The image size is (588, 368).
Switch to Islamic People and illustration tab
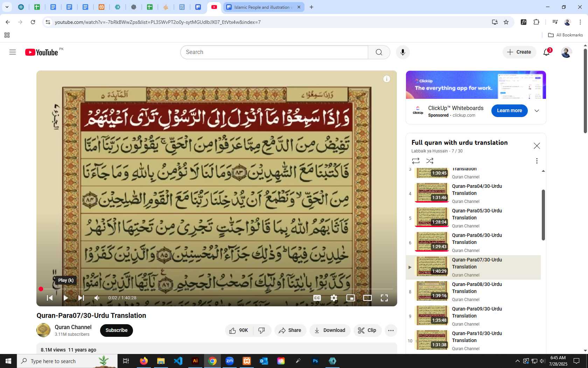263,7
